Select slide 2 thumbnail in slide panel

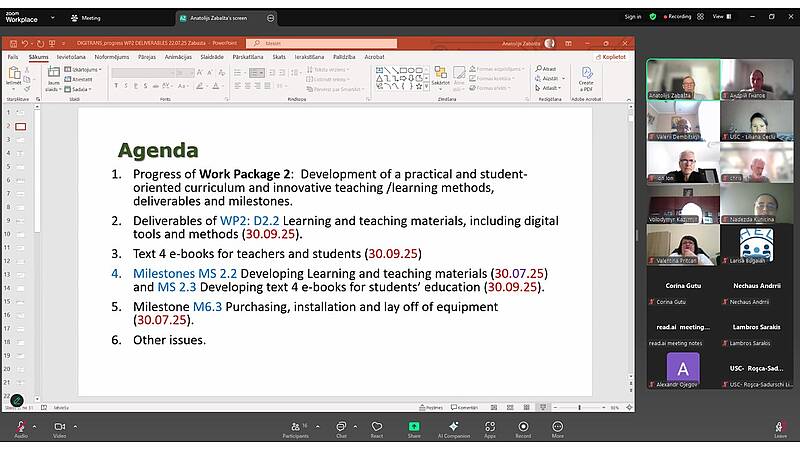point(20,126)
